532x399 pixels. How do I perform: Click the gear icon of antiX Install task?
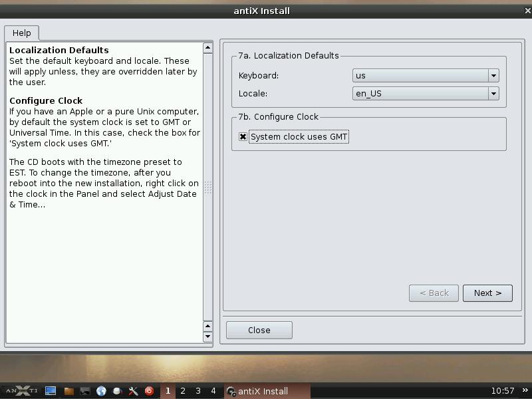click(x=231, y=391)
